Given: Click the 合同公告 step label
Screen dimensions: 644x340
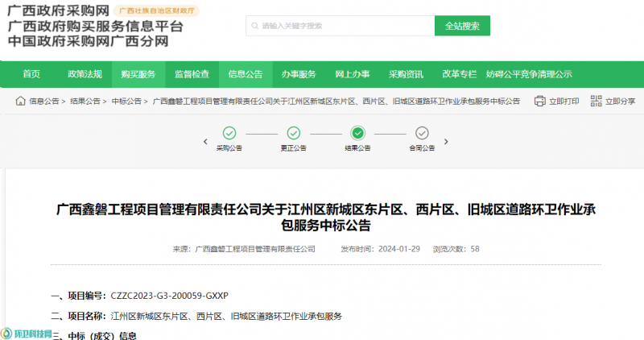Looking at the screenshot, I should [422, 148].
